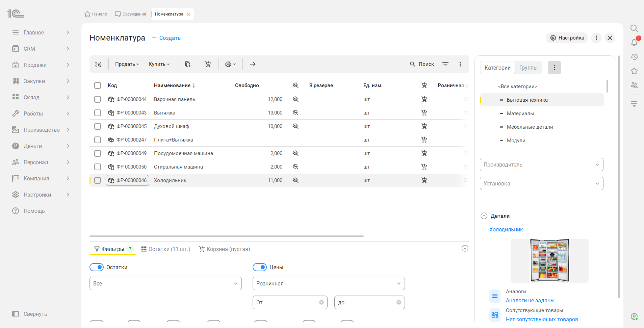The image size is (644, 328).
Task: Open the print dropdown icon
Action: click(x=230, y=64)
